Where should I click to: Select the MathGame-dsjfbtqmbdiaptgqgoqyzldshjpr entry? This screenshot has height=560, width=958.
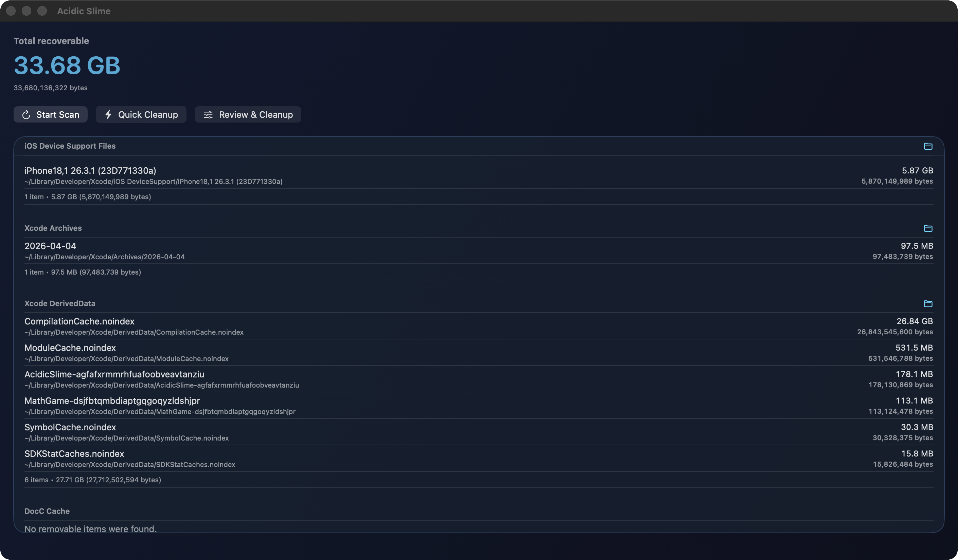click(112, 401)
